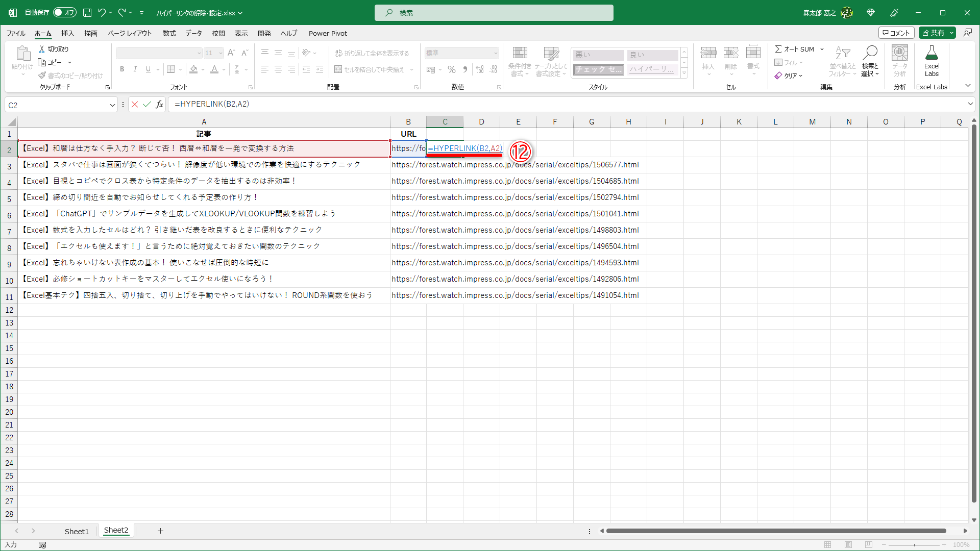Switch to the 数式 ribbon tab
This screenshot has height=551, width=980.
pyautogui.click(x=169, y=33)
